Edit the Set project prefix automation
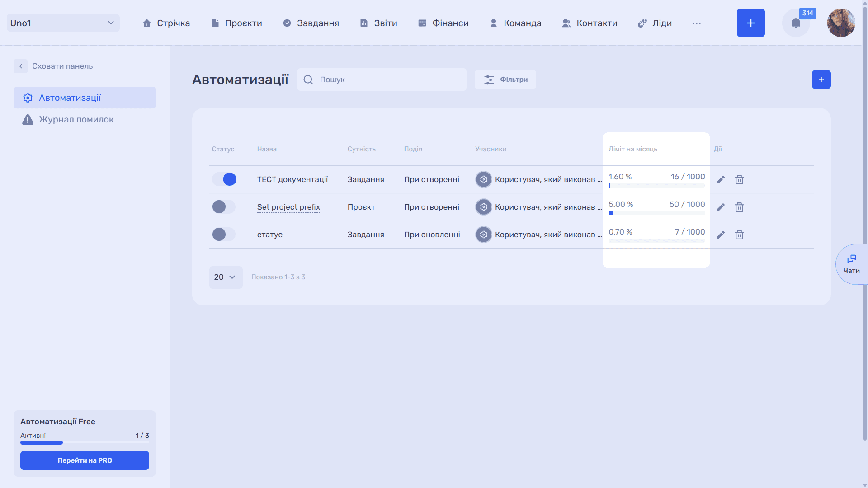 pyautogui.click(x=720, y=207)
